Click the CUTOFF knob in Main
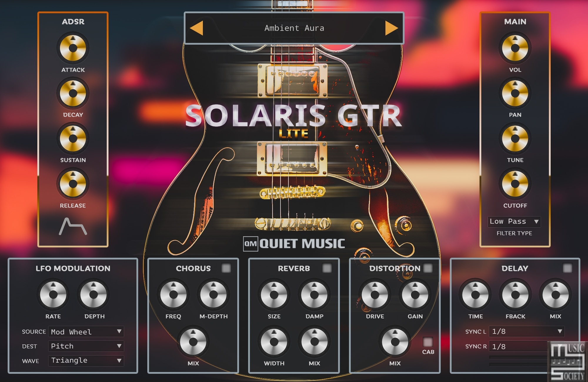 (515, 184)
